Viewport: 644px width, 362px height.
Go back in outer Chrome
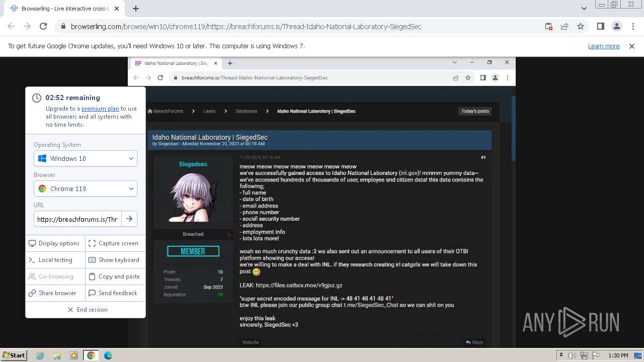[11, 27]
